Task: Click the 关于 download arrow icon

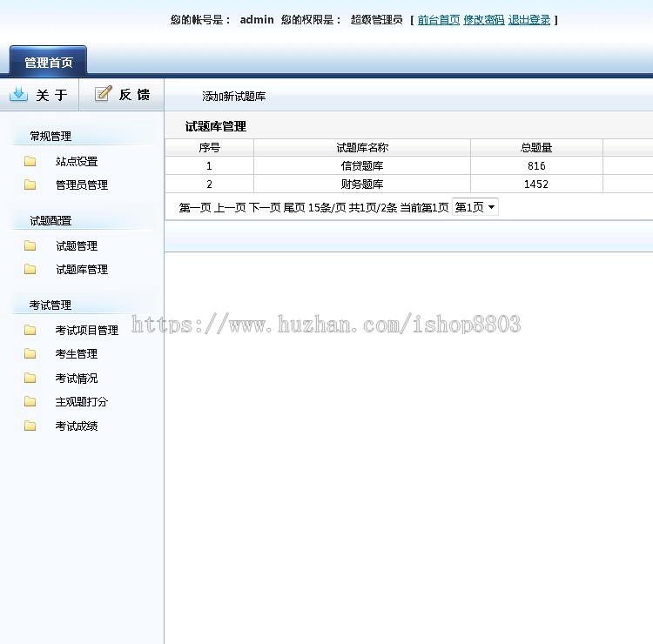Action: [x=19, y=94]
